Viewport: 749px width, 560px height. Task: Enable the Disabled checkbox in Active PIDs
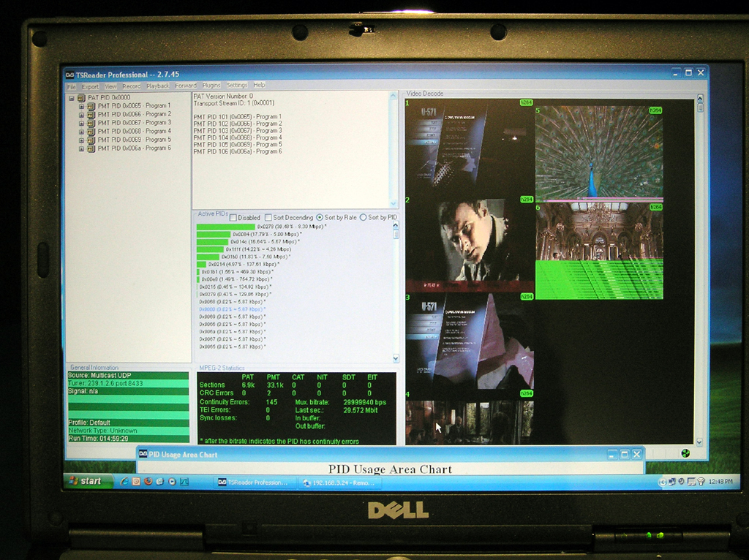[233, 218]
